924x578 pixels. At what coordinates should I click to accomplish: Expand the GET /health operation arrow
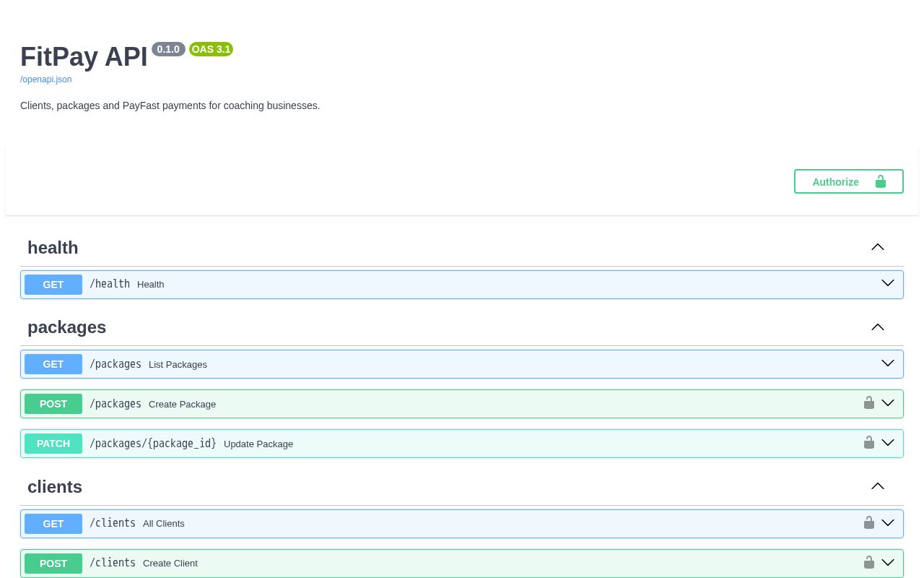pyautogui.click(x=888, y=283)
